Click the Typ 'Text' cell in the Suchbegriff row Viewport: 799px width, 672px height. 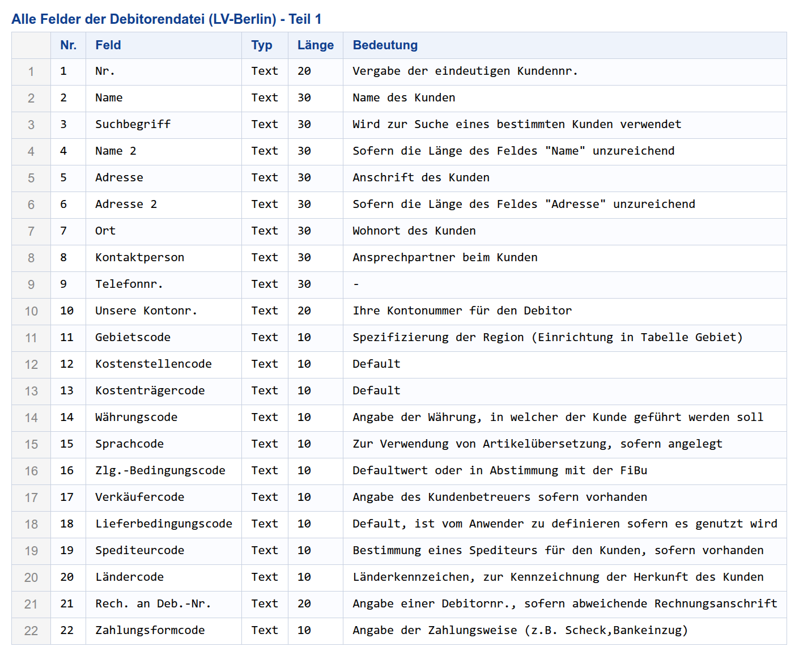(x=265, y=125)
